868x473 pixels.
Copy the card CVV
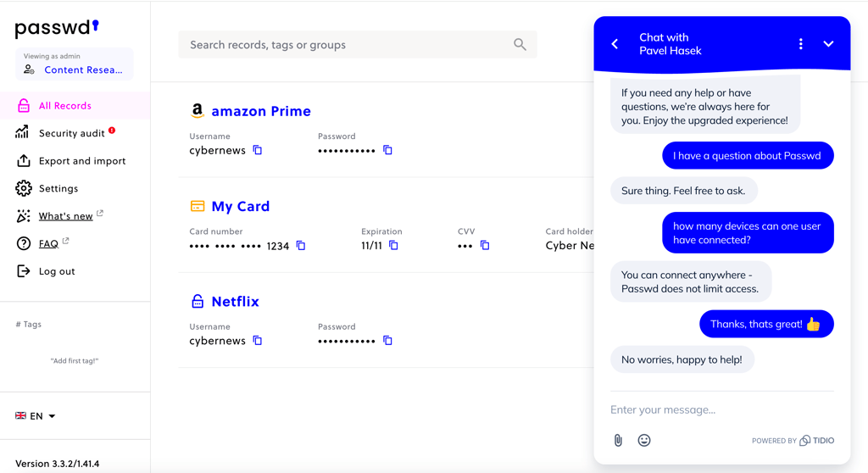(484, 245)
